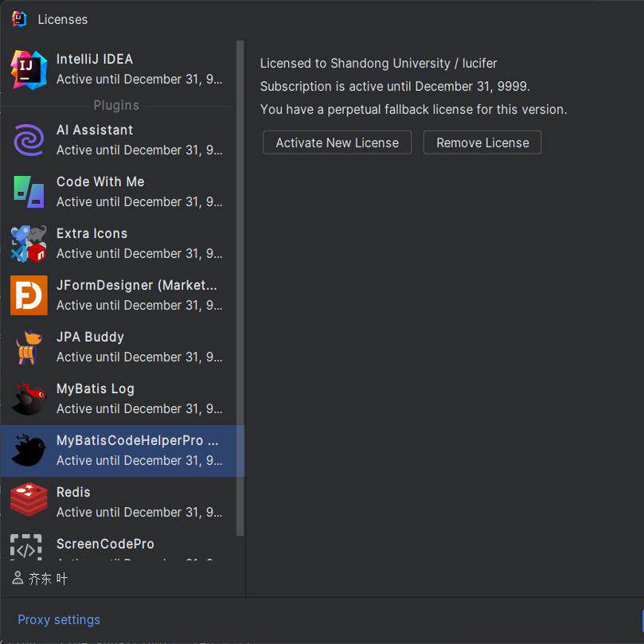Click 'Subscription is active until December 31, 9999.' text
644x644 pixels.
(x=395, y=86)
